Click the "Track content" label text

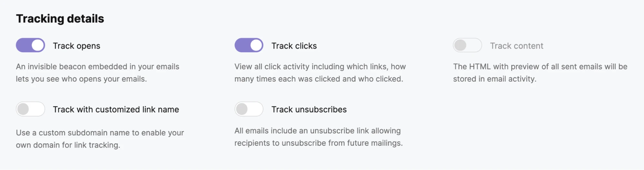tap(516, 46)
